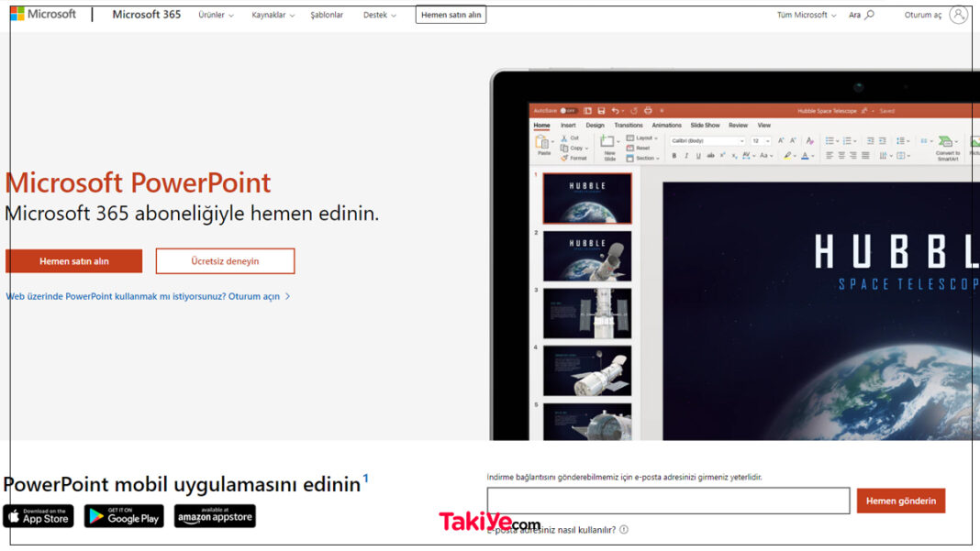Click the bullet list icon in the ribbon
The width and height of the screenshot is (980, 551).
830,141
